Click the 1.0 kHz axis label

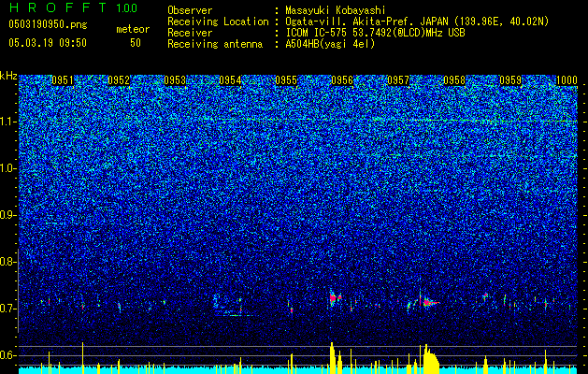[x=8, y=168]
